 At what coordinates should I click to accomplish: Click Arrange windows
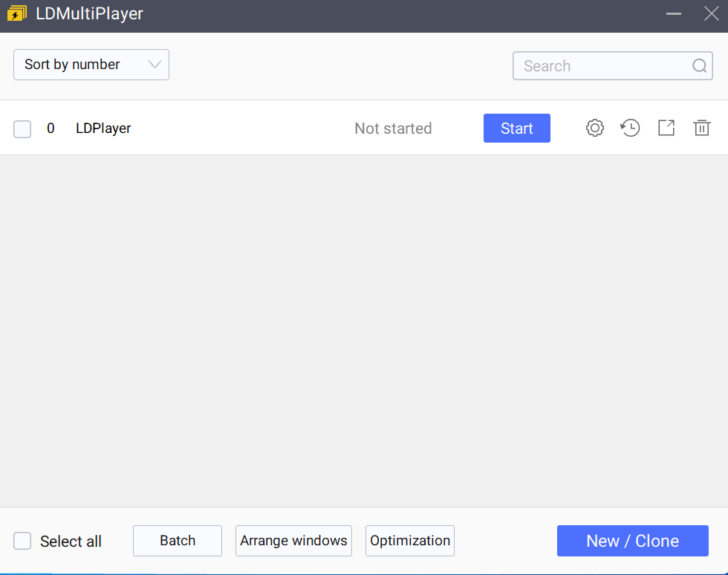(x=293, y=541)
